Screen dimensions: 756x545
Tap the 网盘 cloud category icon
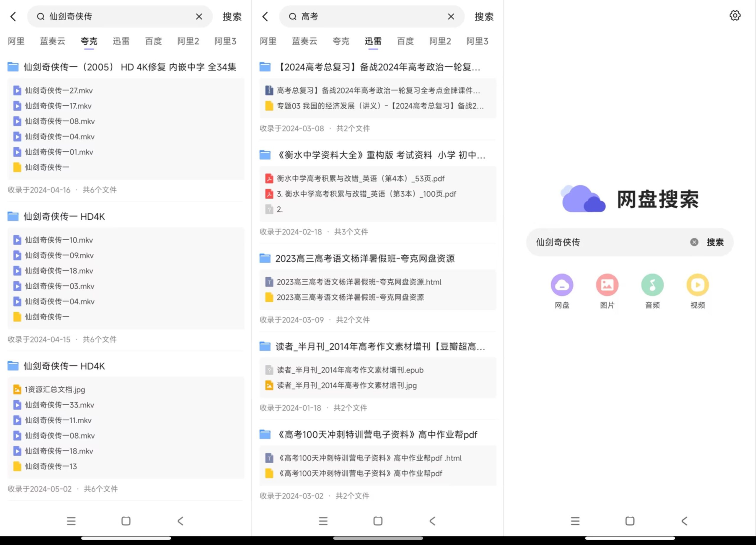[x=562, y=285]
